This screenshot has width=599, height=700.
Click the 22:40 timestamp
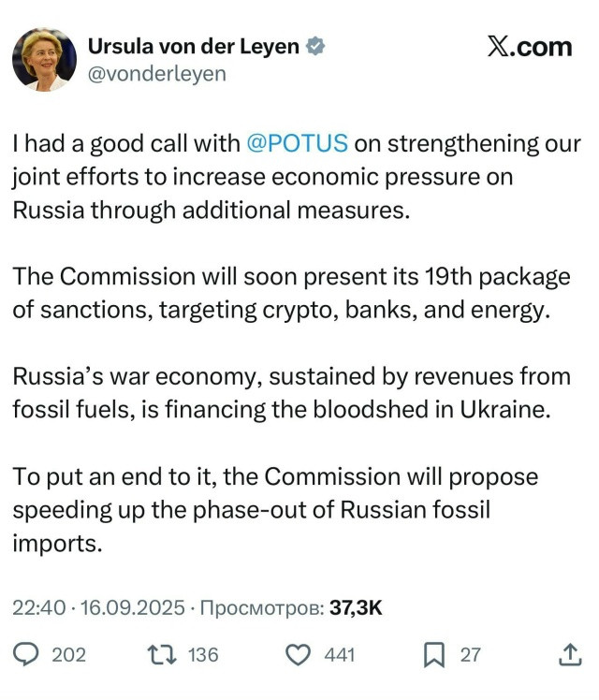(38, 607)
